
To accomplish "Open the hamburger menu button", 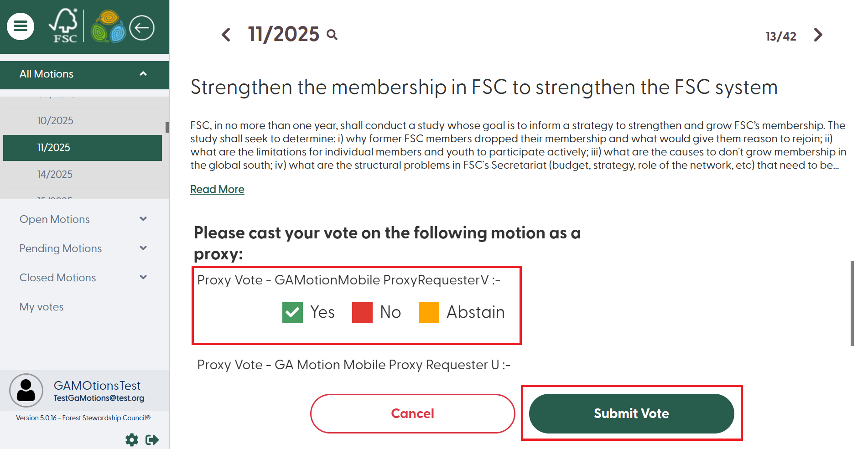I will click(21, 26).
